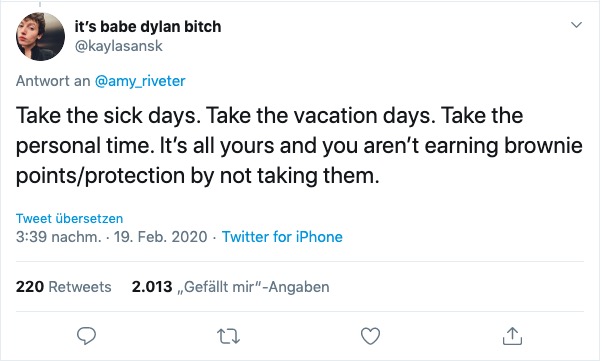Click the 3:39 nachm. timestamp
The width and height of the screenshot is (602, 361).
click(58, 237)
